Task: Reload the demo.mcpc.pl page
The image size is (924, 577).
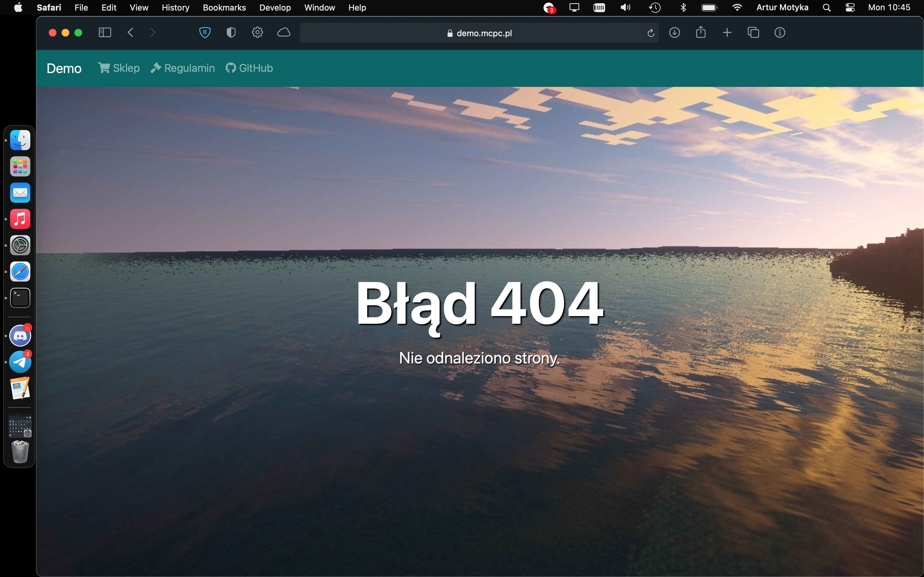Action: [651, 33]
